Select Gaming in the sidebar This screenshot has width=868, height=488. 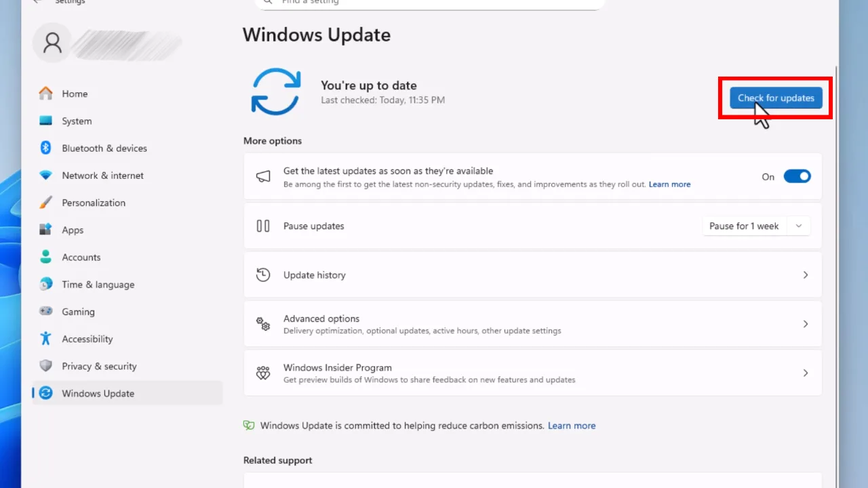(x=127, y=311)
